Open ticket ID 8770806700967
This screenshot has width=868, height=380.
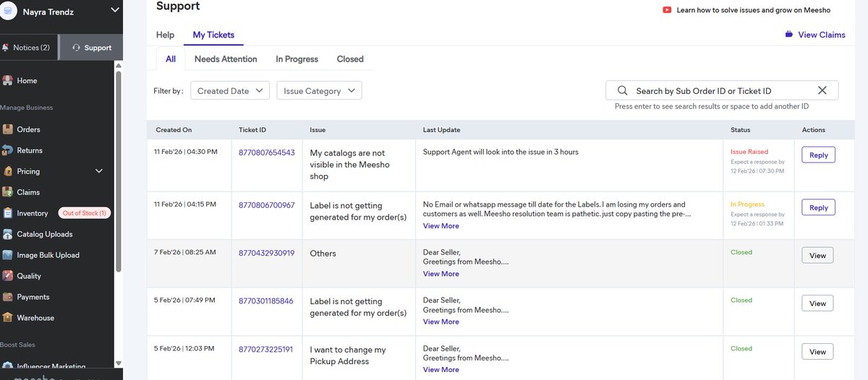coord(266,205)
